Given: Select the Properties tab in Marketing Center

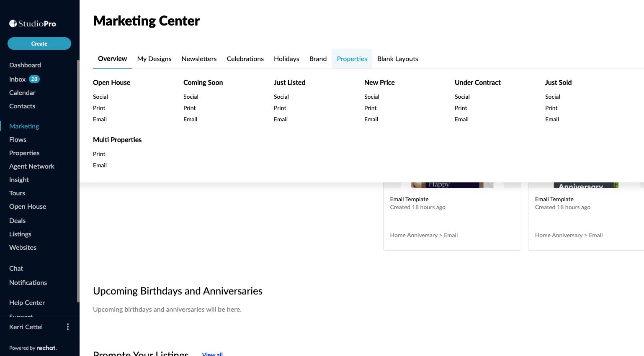Looking at the screenshot, I should pos(352,59).
